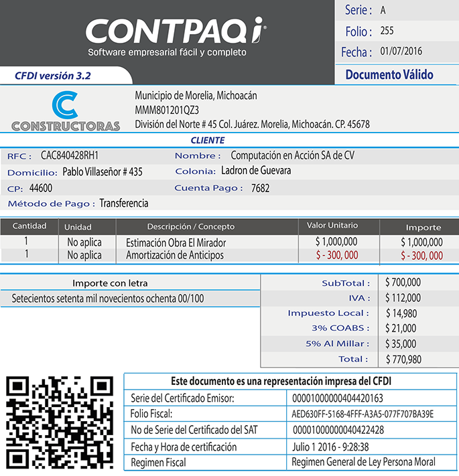Click red Importe $ - 300,000 cell
This screenshot has width=459, height=476.
421,256
